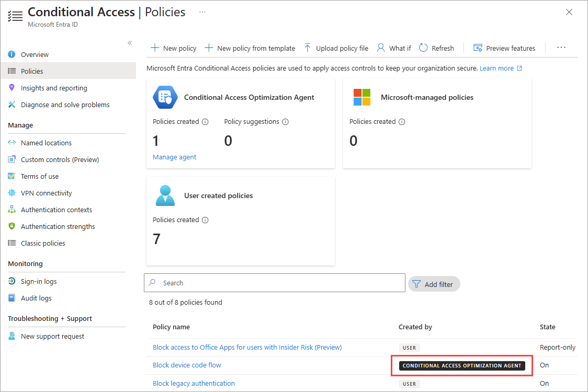Click the Refresh icon in the toolbar
The width and height of the screenshot is (588, 392).
coord(422,48)
